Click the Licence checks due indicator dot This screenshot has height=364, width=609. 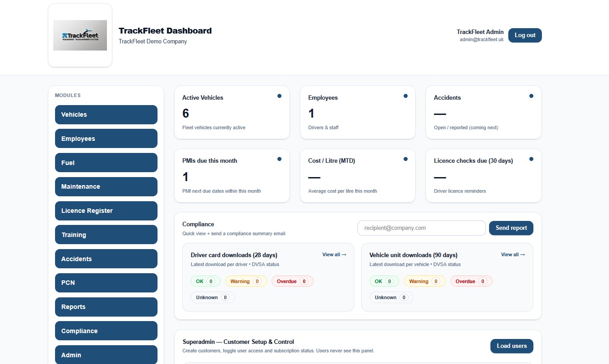point(531,159)
